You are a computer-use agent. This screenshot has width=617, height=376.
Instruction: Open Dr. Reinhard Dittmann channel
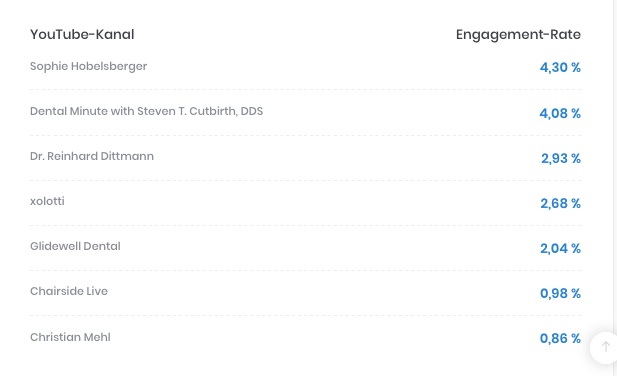tap(92, 156)
